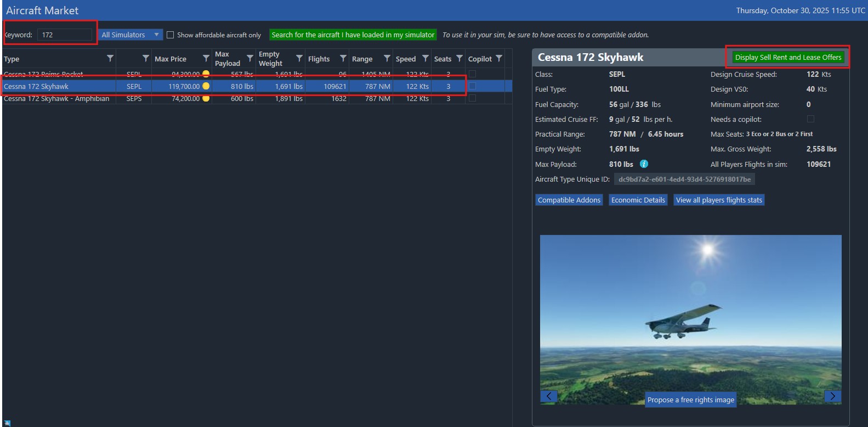The width and height of the screenshot is (868, 427).
Task: Filter the Type column
Action: pyautogui.click(x=110, y=58)
